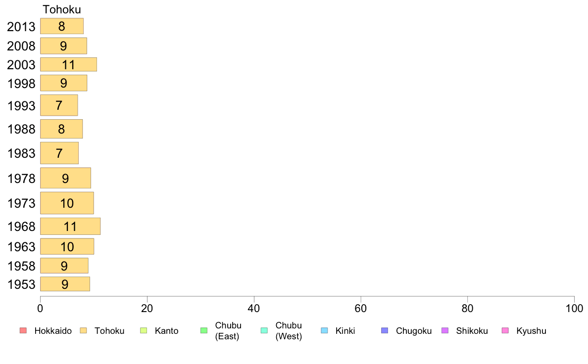The width and height of the screenshot is (588, 364).
Task: Select the Chugoku legend swatch
Action: [x=385, y=331]
